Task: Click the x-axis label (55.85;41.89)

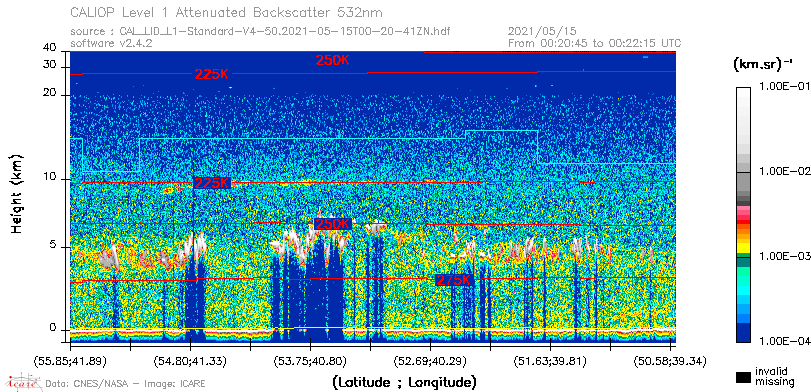Action: pos(70,360)
